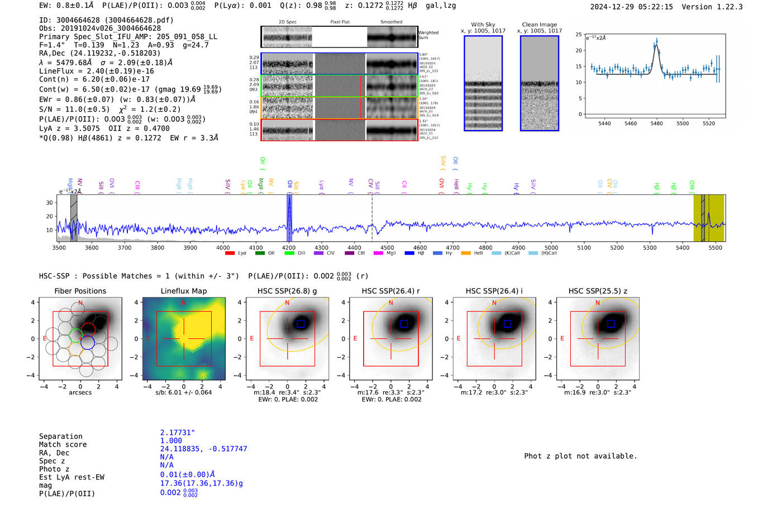Click the ID: 3004664628 line
782x532 pixels.
click(106, 20)
